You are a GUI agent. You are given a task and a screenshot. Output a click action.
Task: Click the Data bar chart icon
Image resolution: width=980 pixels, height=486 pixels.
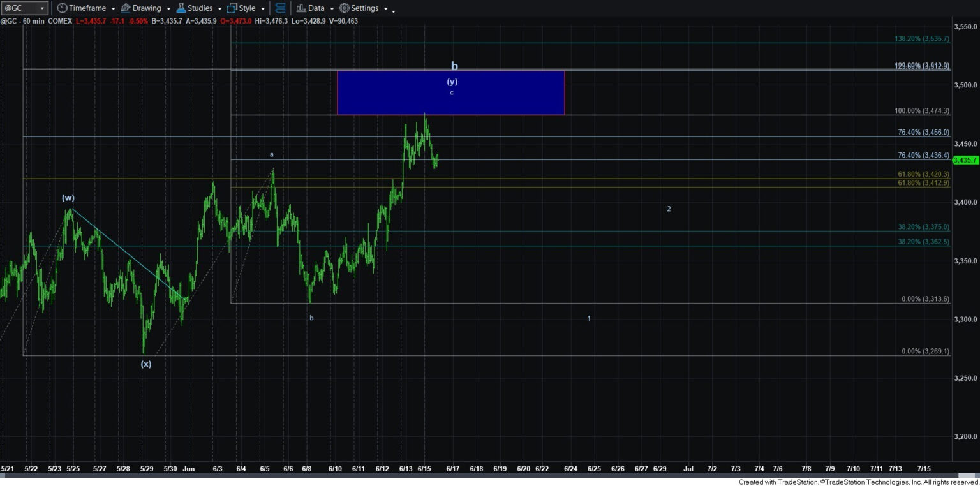tap(301, 8)
